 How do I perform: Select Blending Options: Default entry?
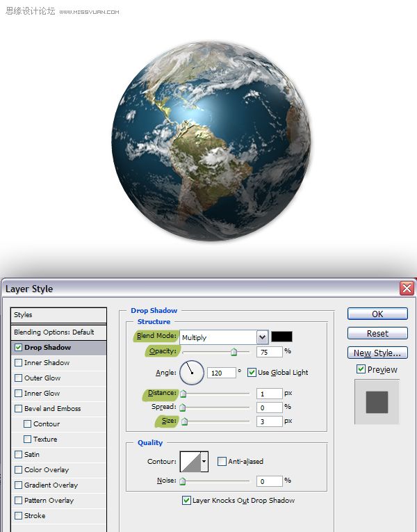[x=58, y=332]
